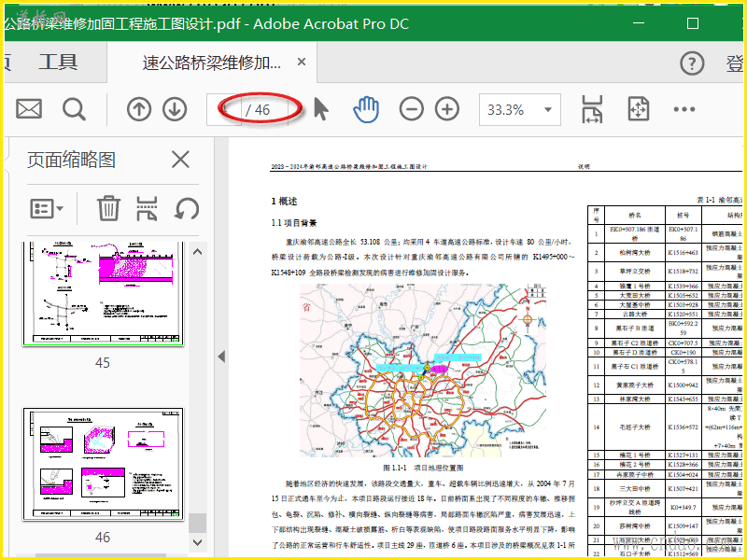This screenshot has height=560, width=747.
Task: Click the page thumbnails print/extract pages icon
Action: (x=147, y=208)
